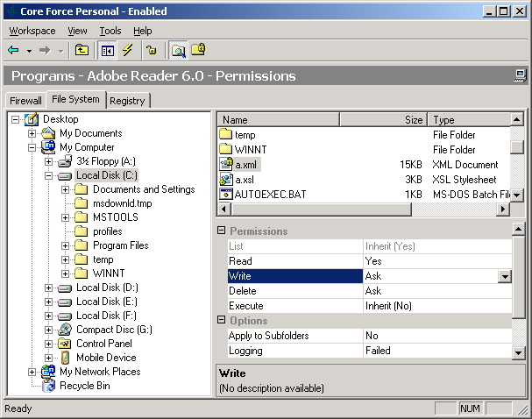This screenshot has width=532, height=419.
Task: Toggle the split pane view icon
Action: pos(107,51)
